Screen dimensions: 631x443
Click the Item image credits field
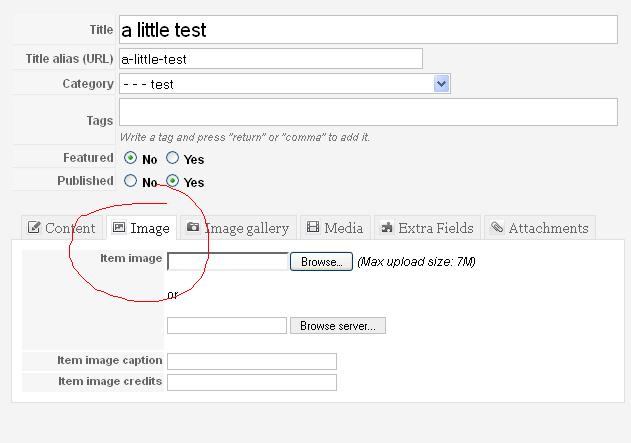point(252,382)
